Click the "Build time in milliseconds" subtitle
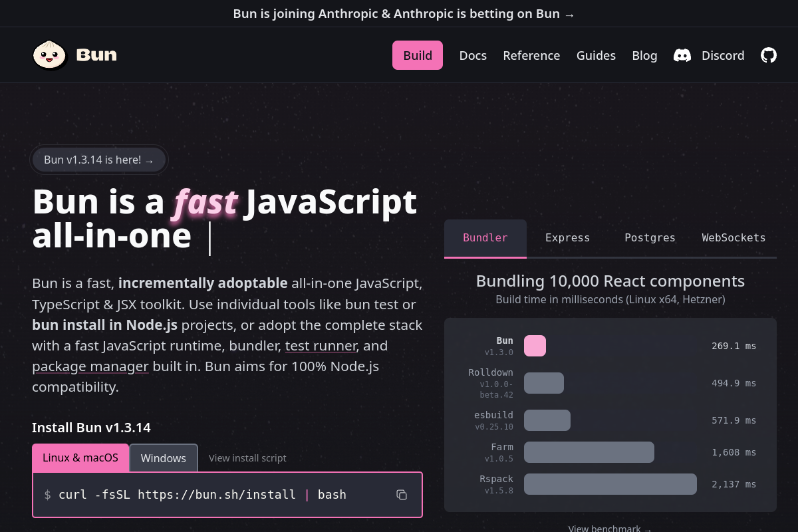 pos(610,299)
